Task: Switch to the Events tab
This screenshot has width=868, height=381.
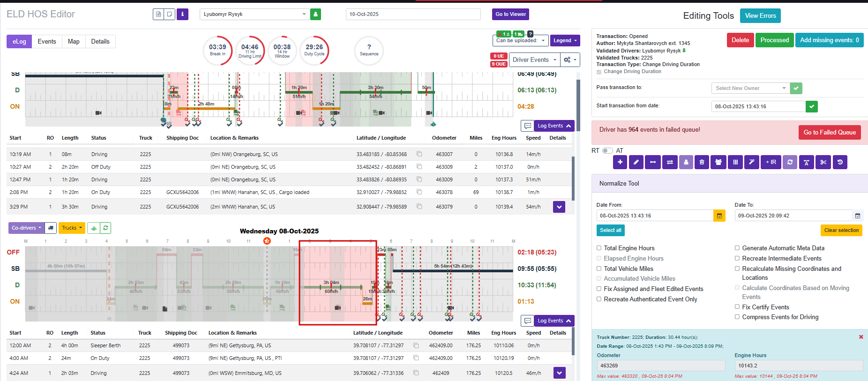Action: (47, 41)
